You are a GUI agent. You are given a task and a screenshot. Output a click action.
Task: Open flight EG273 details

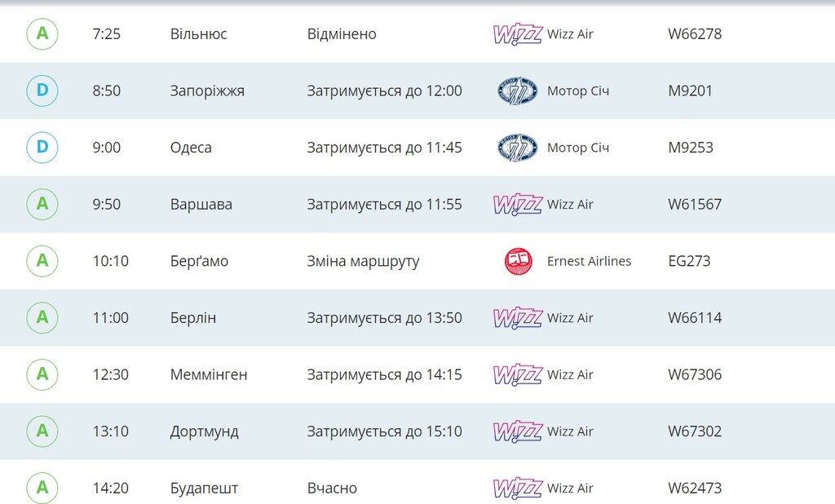pyautogui.click(x=689, y=261)
